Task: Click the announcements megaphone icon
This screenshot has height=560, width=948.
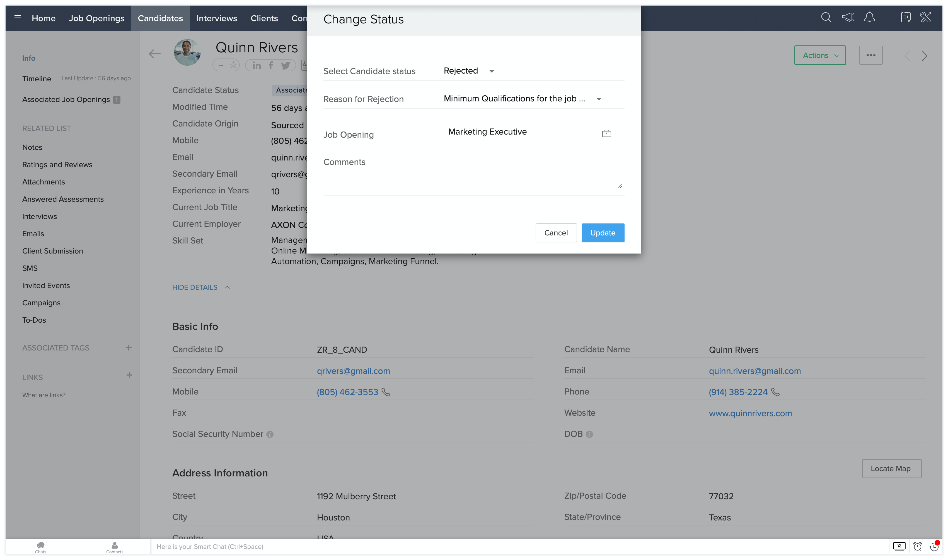Action: tap(848, 18)
